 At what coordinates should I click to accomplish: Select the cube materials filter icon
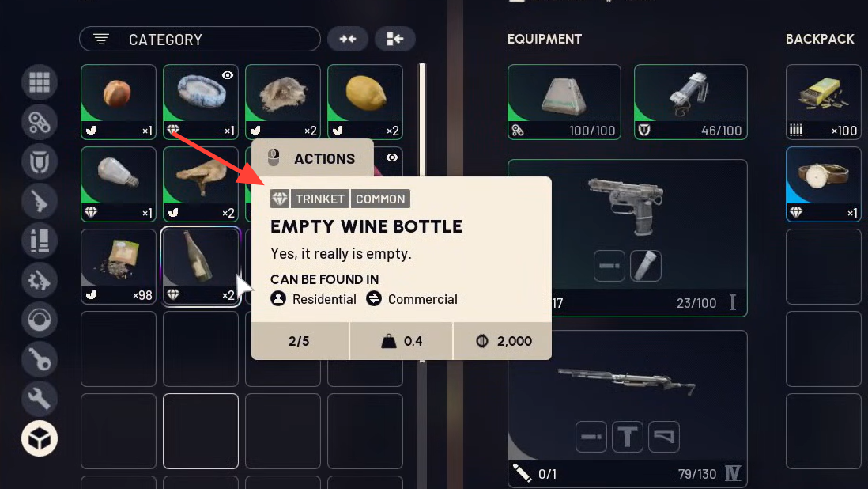pyautogui.click(x=40, y=438)
